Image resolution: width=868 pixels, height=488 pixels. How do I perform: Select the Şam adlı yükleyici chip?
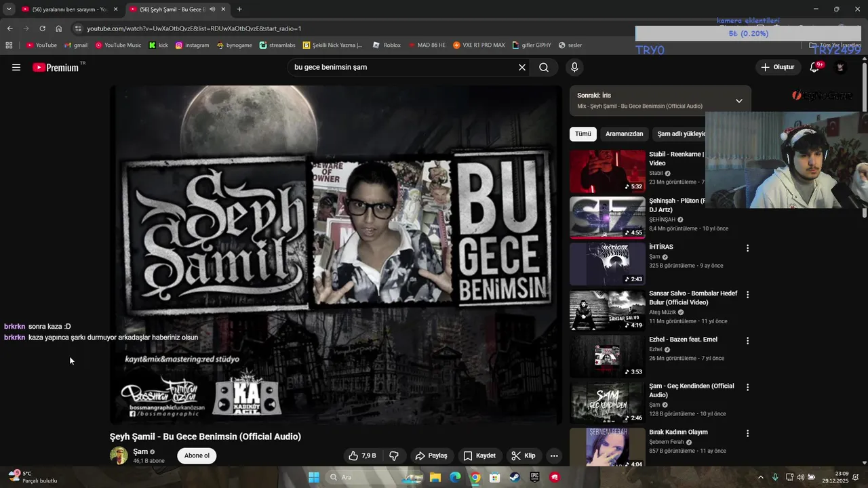(679, 134)
